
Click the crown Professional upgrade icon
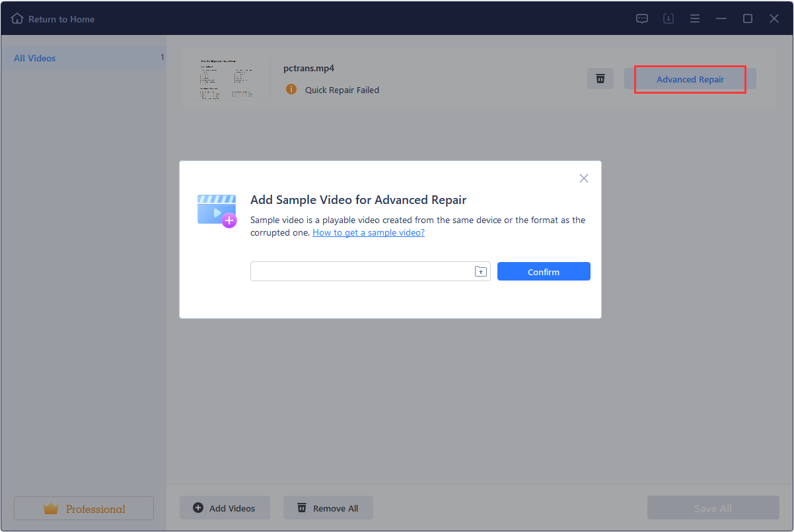(50, 508)
